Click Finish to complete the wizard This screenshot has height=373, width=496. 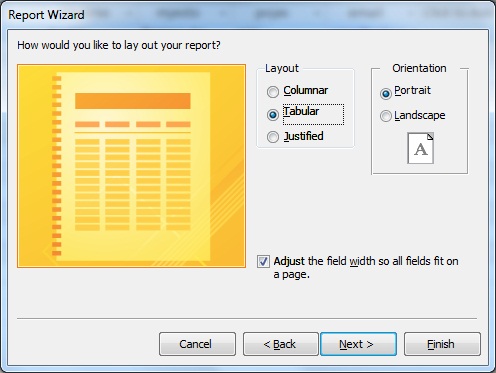click(x=442, y=344)
